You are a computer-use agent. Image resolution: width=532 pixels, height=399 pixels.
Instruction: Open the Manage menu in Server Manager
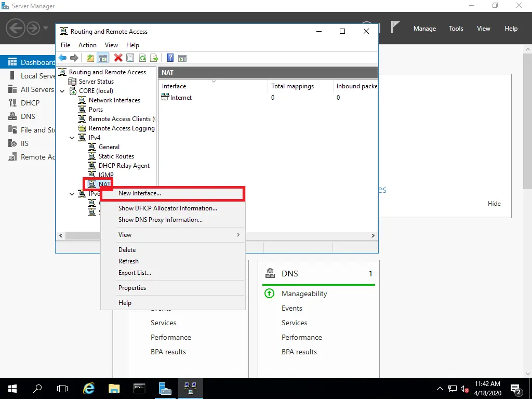424,29
